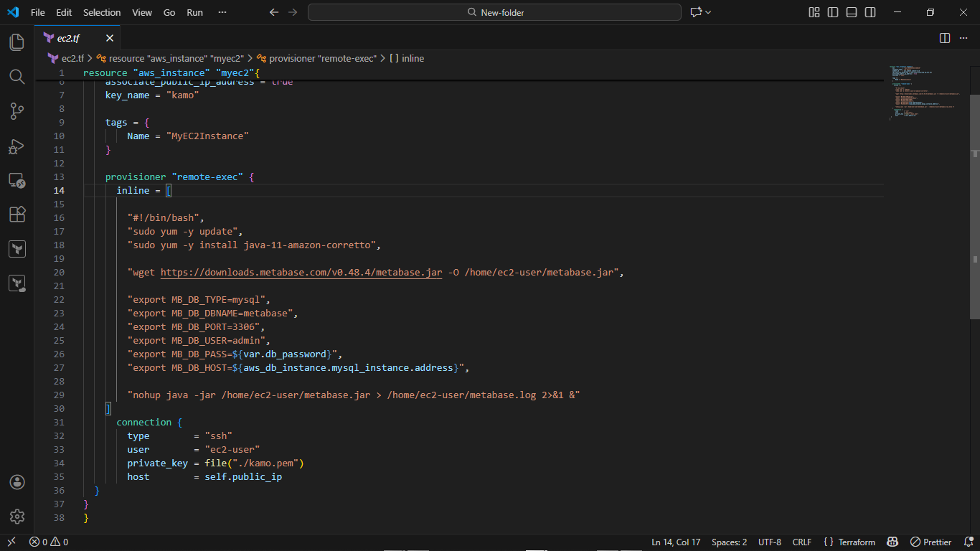Open the Search view
Viewport: 980px width, 551px height.
point(17,77)
